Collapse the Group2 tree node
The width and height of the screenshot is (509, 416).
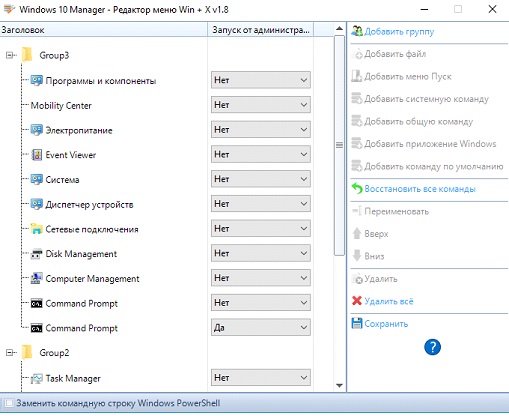click(x=9, y=352)
